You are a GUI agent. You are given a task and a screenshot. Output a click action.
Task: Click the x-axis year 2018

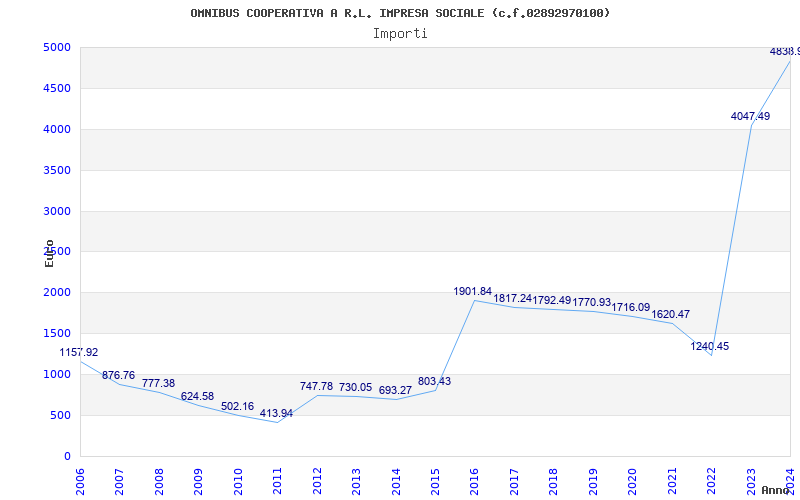tap(554, 482)
